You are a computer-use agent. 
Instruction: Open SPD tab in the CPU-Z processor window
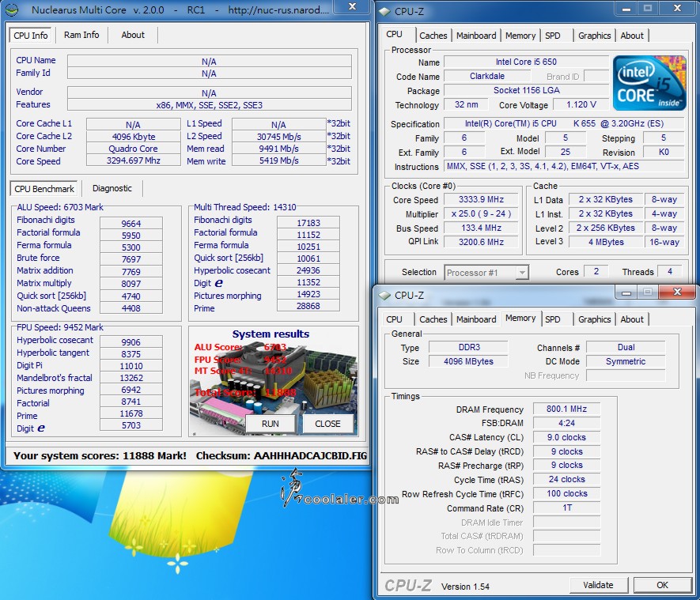553,36
